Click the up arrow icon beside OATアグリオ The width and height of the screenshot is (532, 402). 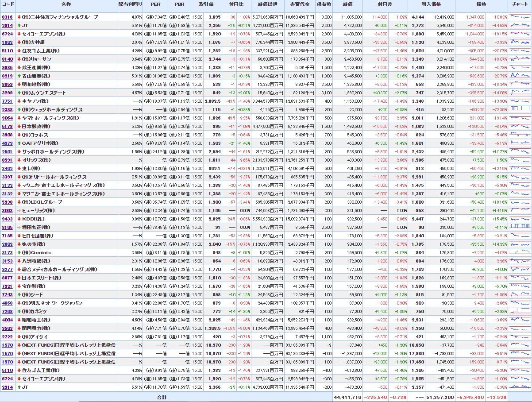[x=19, y=143]
